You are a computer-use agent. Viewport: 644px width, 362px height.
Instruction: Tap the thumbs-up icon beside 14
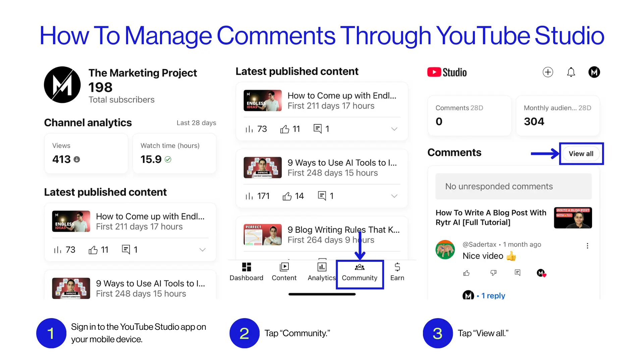click(287, 196)
